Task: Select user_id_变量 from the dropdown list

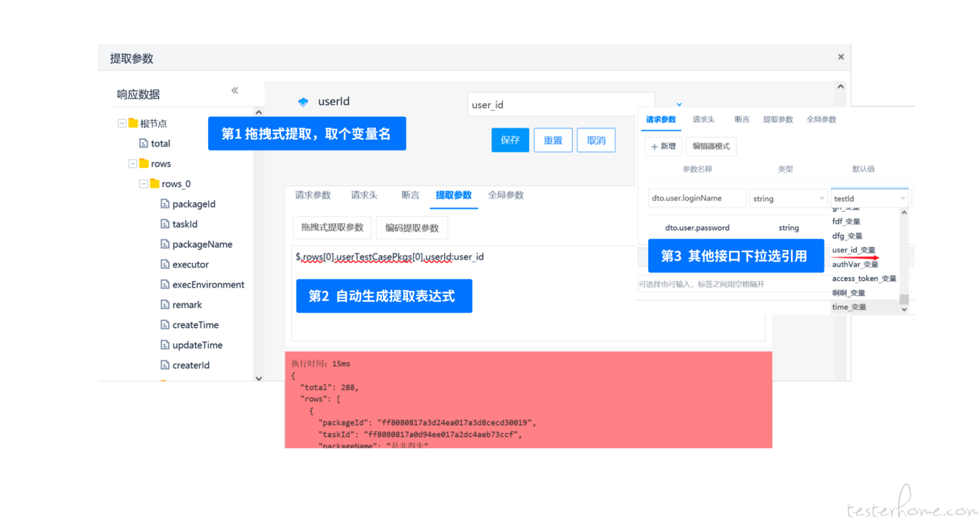Action: (854, 250)
